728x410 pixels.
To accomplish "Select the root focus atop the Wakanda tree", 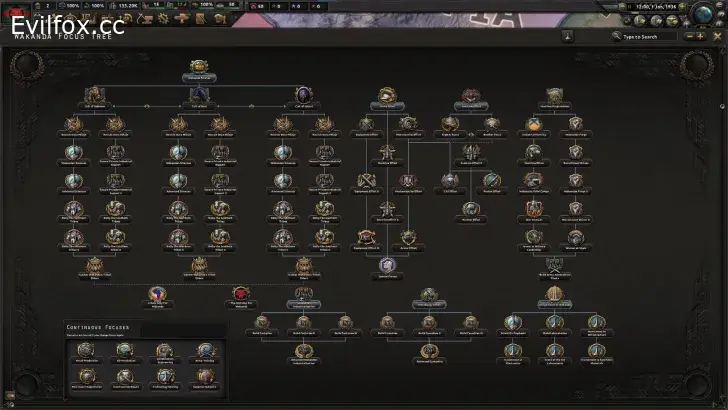I will [198, 71].
